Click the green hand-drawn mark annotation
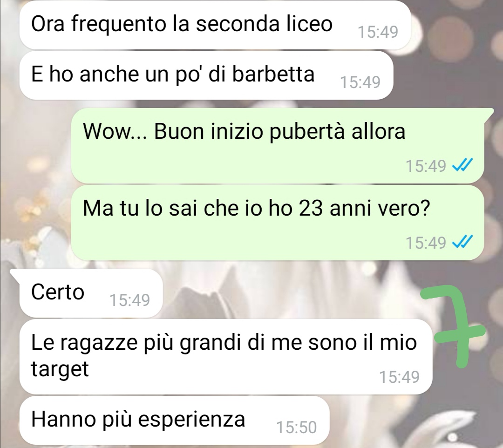Image resolution: width=503 pixels, height=448 pixels. click(x=452, y=326)
